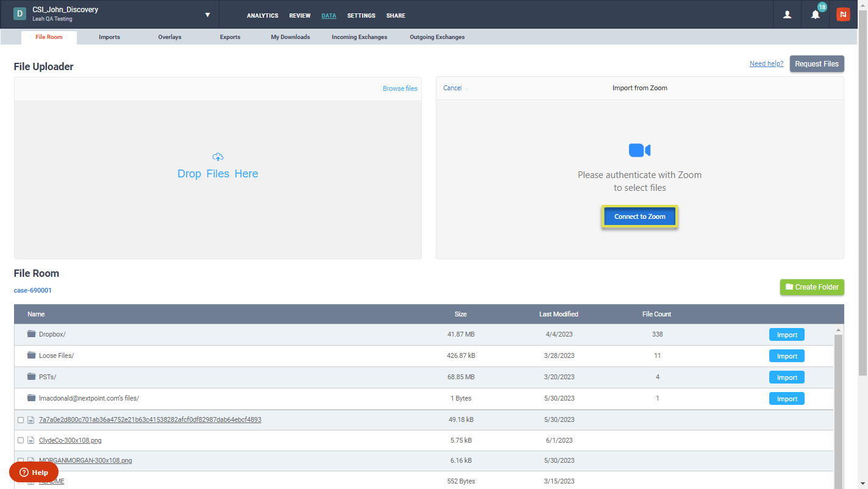Cancel the Import from Zoom panel

coord(452,88)
